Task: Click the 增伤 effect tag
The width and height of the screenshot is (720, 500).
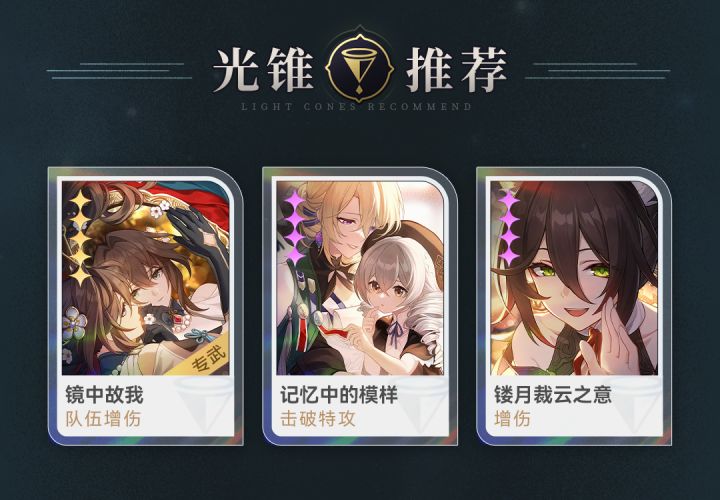Action: pos(512,419)
